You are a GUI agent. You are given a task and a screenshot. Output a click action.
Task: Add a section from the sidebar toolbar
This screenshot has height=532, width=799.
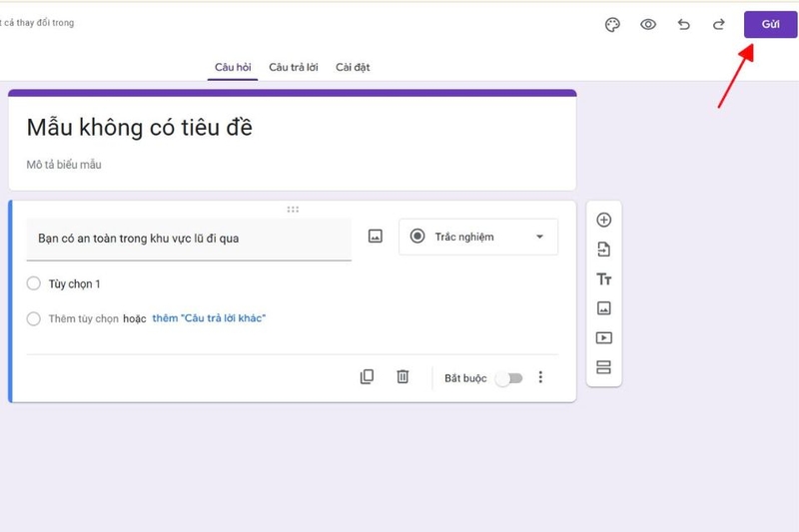tap(604, 367)
